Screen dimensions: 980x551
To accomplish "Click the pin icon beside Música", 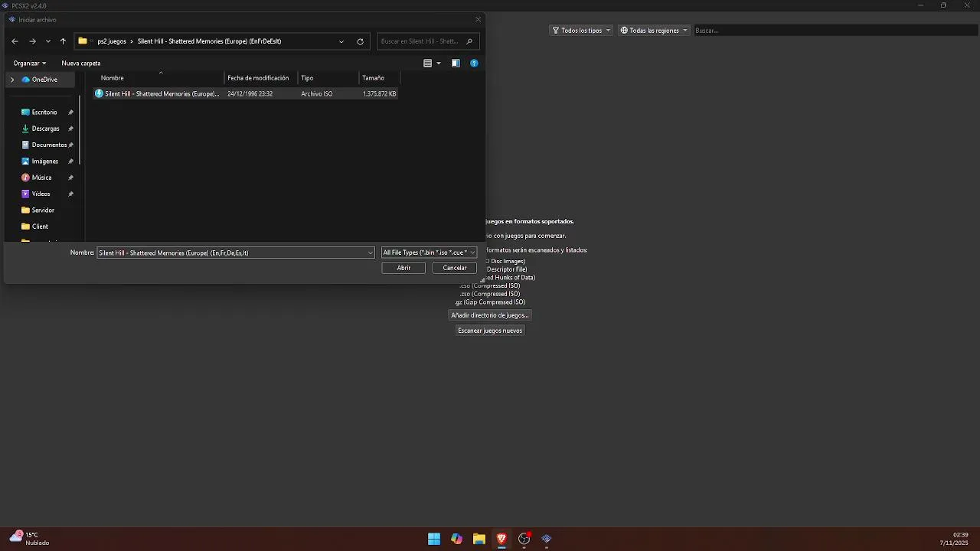I will [x=70, y=178].
